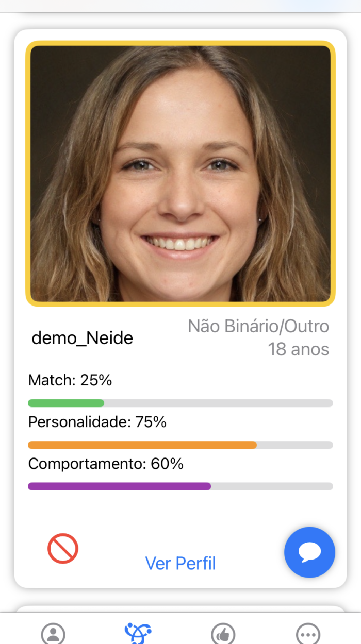Click the purple Comportamento progress bar
Viewport: 361px width, 644px height.
119,486
